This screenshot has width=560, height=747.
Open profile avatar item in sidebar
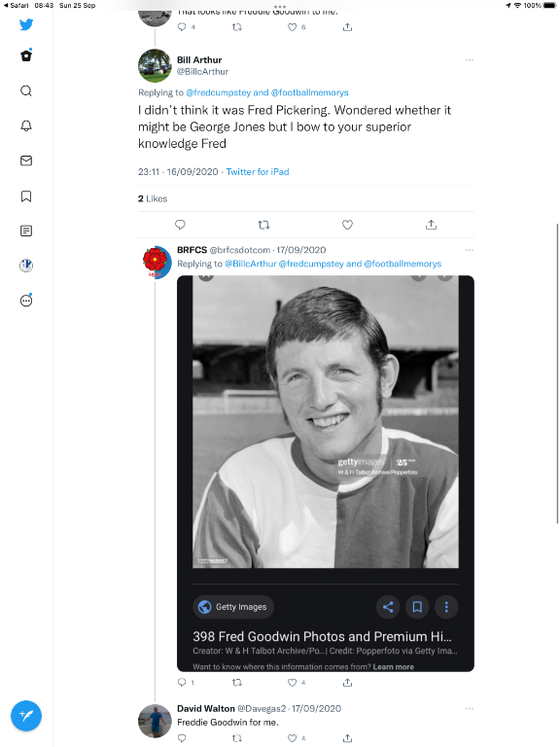26,266
